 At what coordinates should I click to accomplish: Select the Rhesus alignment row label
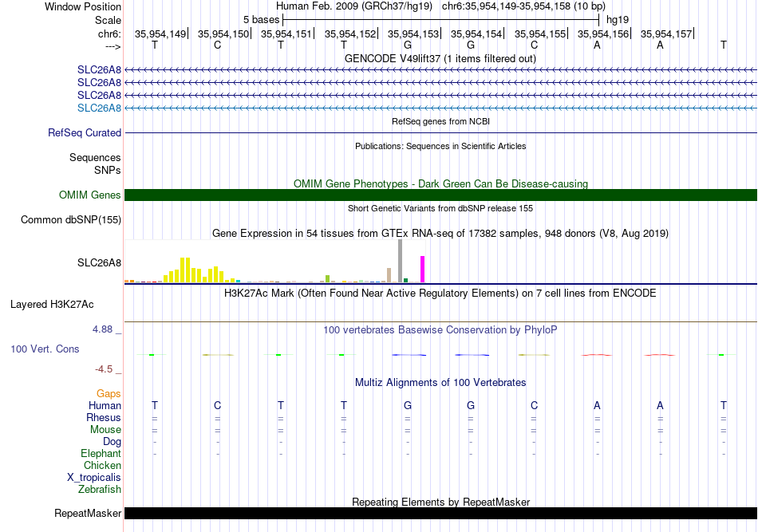pyautogui.click(x=104, y=417)
